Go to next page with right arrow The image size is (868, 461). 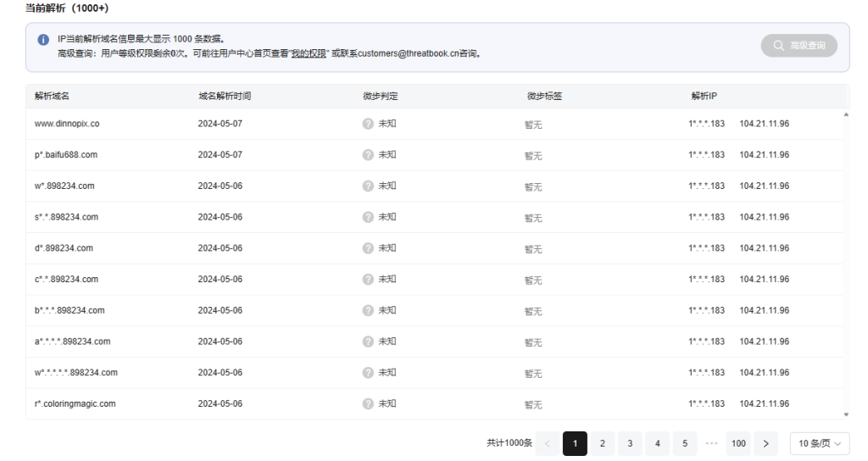coord(766,443)
